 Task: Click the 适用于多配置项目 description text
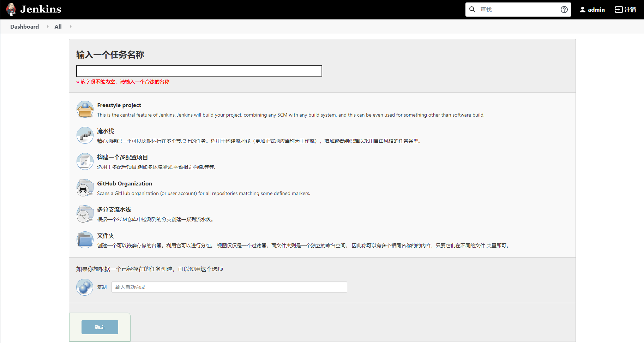click(x=156, y=167)
